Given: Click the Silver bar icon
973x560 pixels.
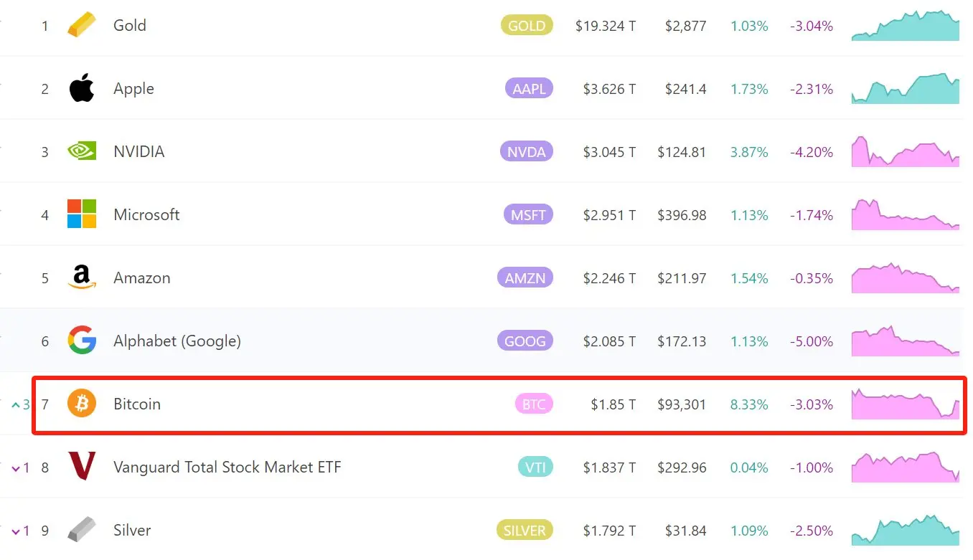Looking at the screenshot, I should tap(81, 530).
